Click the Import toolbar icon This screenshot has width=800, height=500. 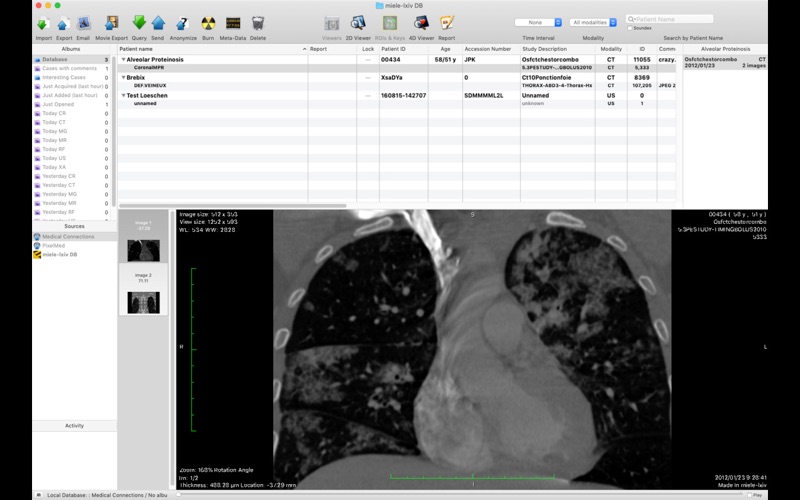coord(43,23)
